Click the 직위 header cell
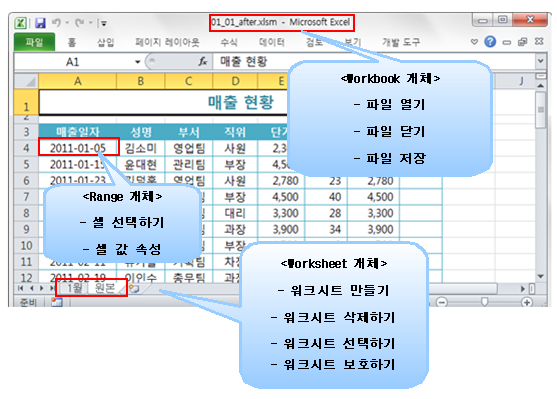The height and width of the screenshot is (399, 557). (x=235, y=132)
